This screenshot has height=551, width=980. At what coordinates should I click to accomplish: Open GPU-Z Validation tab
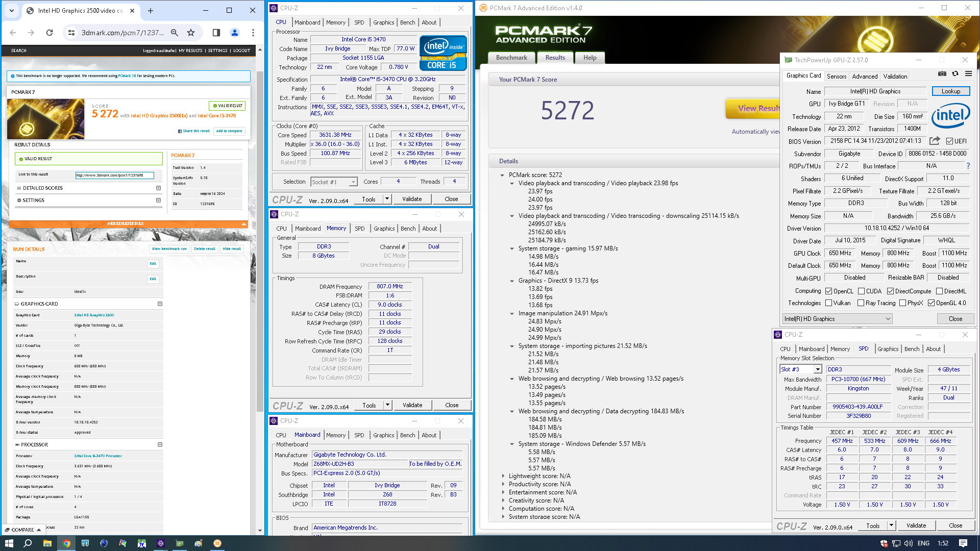coord(895,77)
